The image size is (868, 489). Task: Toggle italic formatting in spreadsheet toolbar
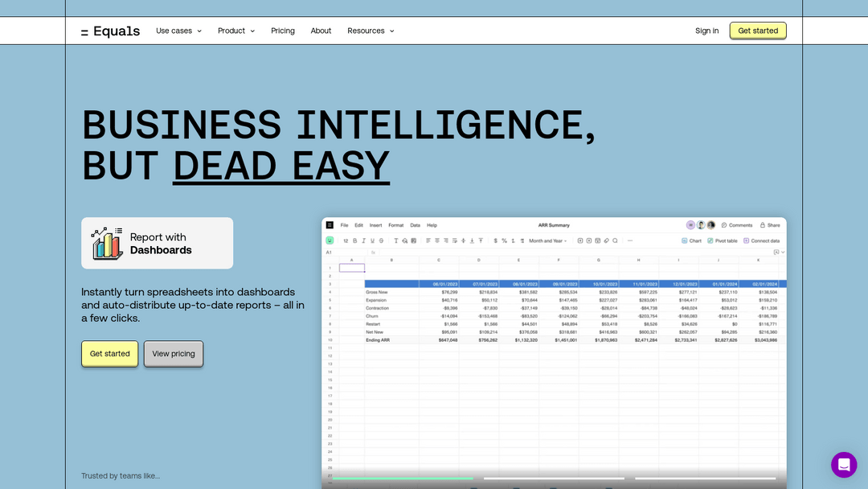[364, 241]
